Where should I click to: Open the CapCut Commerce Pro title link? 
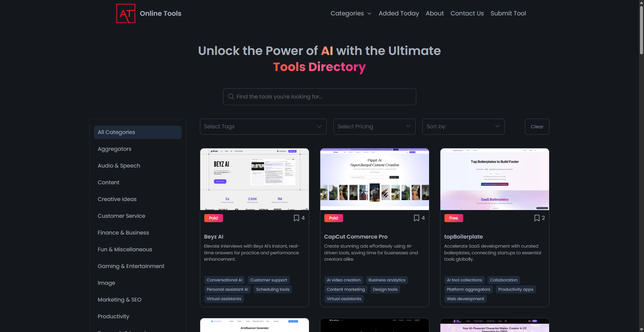(356, 237)
